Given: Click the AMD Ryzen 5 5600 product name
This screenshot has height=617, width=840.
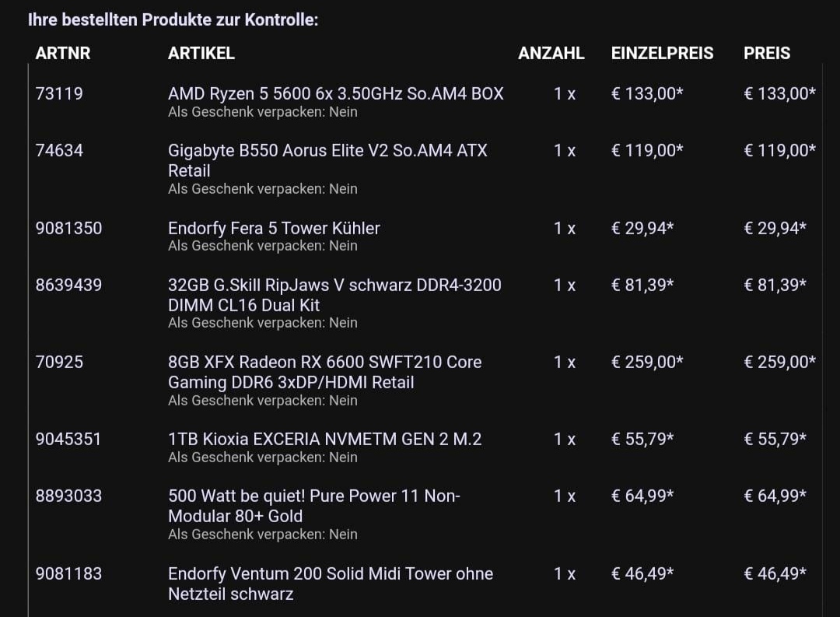Looking at the screenshot, I should tap(335, 94).
